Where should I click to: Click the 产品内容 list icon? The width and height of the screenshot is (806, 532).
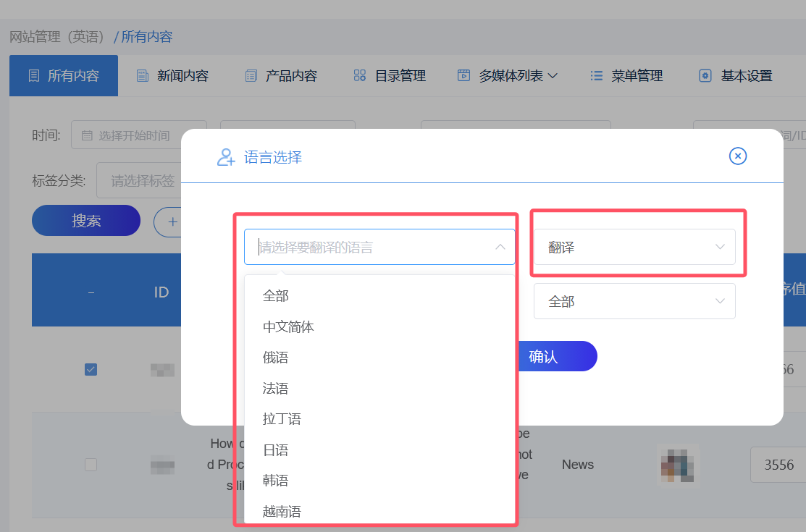[251, 76]
